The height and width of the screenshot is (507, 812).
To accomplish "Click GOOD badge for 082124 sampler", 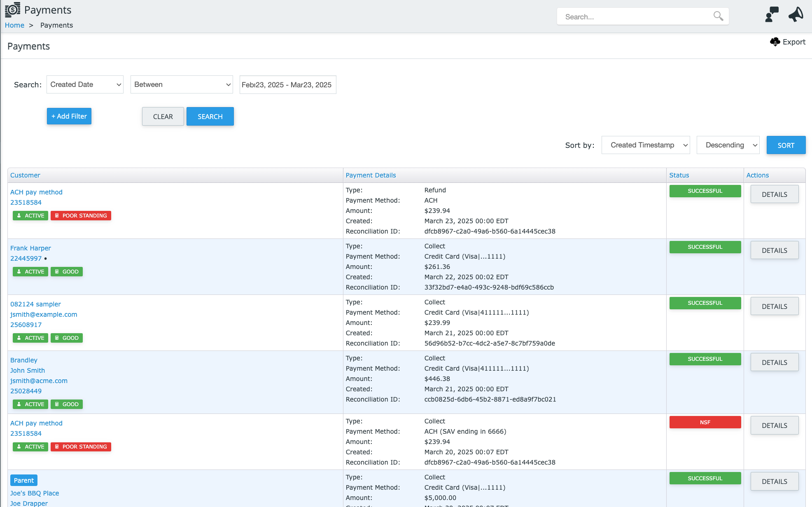I will point(67,338).
